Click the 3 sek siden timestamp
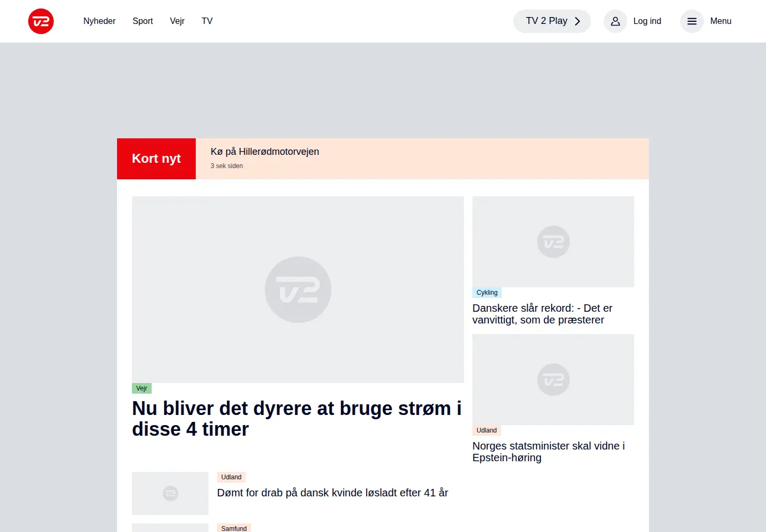This screenshot has height=532, width=766. [x=227, y=166]
